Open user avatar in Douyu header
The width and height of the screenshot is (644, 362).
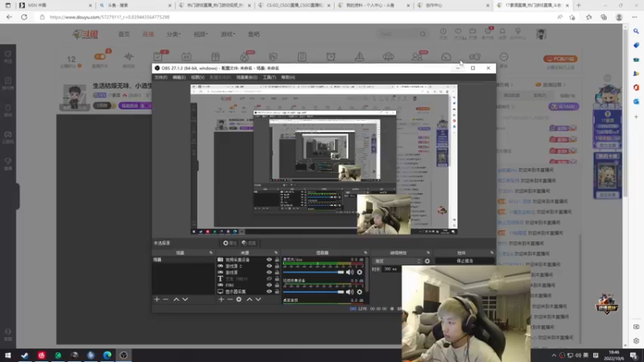click(541, 34)
